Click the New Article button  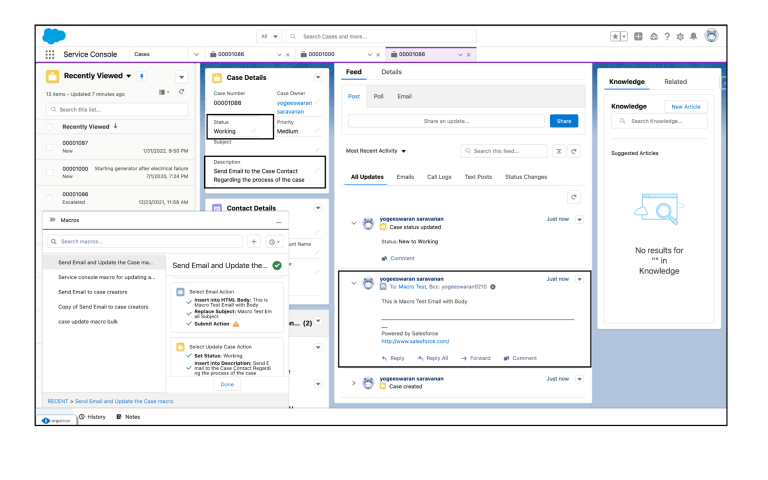(x=686, y=107)
